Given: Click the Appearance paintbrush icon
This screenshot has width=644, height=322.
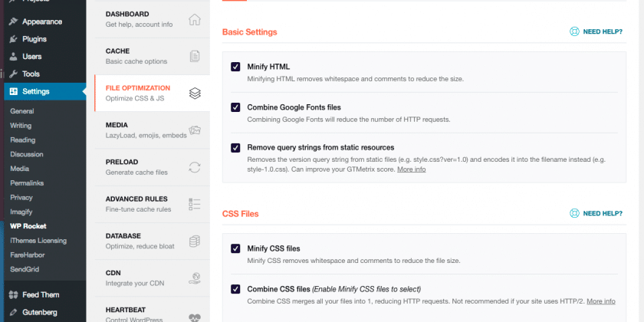Looking at the screenshot, I should tap(14, 21).
